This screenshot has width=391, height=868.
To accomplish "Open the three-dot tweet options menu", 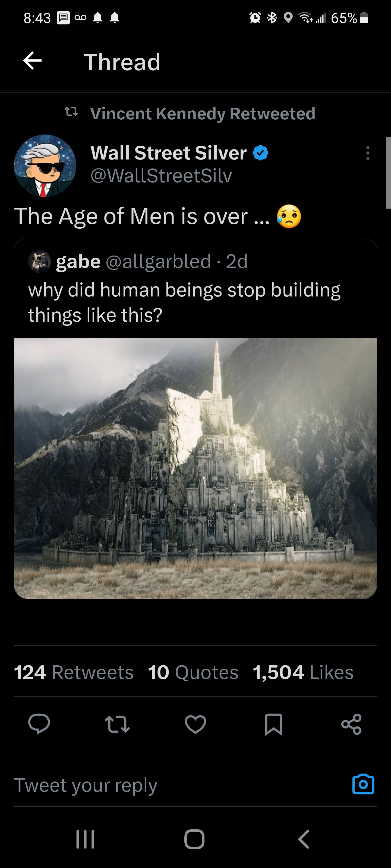I will pos(368,153).
